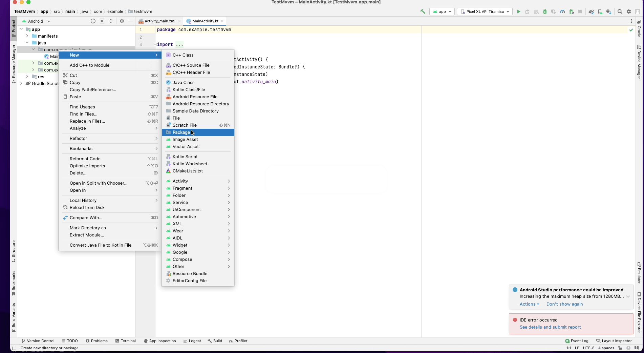The width and height of the screenshot is (644, 353).
Task: Close the activity_main.xml tab with its X
Action: point(179,21)
